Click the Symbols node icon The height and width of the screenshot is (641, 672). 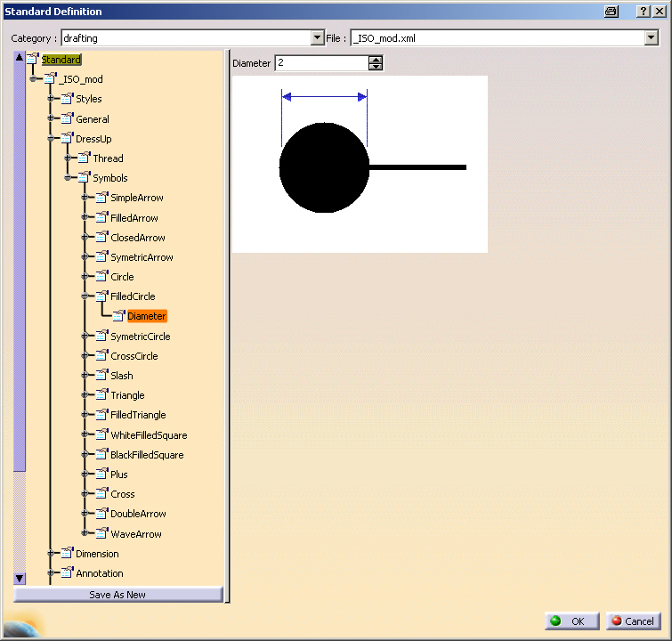point(85,177)
